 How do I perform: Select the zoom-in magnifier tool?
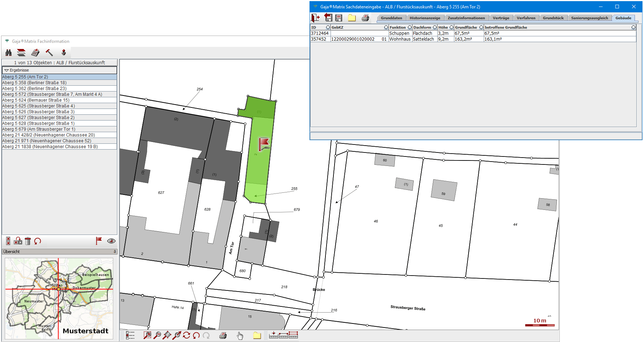tap(147, 335)
